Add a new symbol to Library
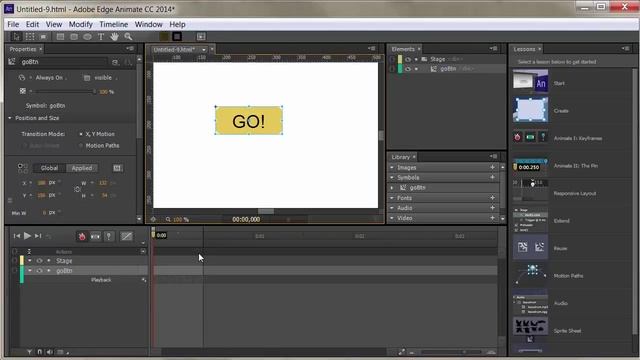The width and height of the screenshot is (640, 360). coord(493,178)
